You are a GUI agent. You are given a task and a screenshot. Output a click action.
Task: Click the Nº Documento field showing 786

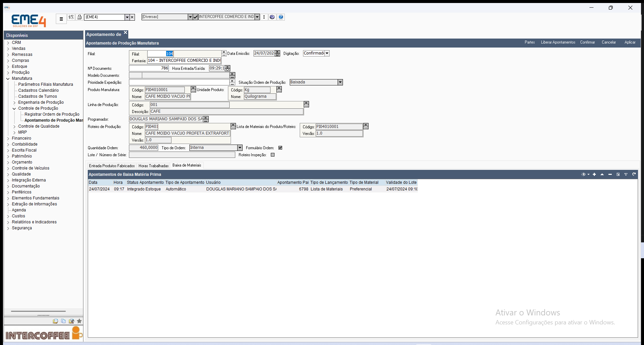click(149, 68)
